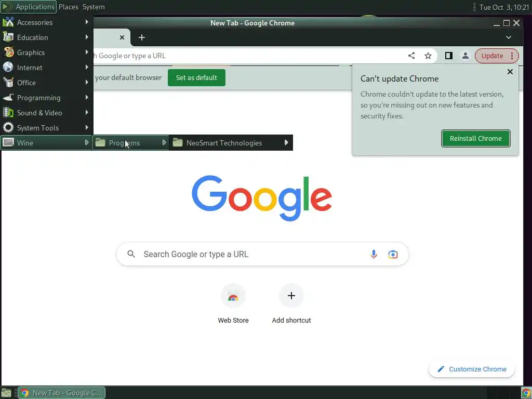This screenshot has height=399, width=532.
Task: Open a new tab with plus icon
Action: point(142,37)
